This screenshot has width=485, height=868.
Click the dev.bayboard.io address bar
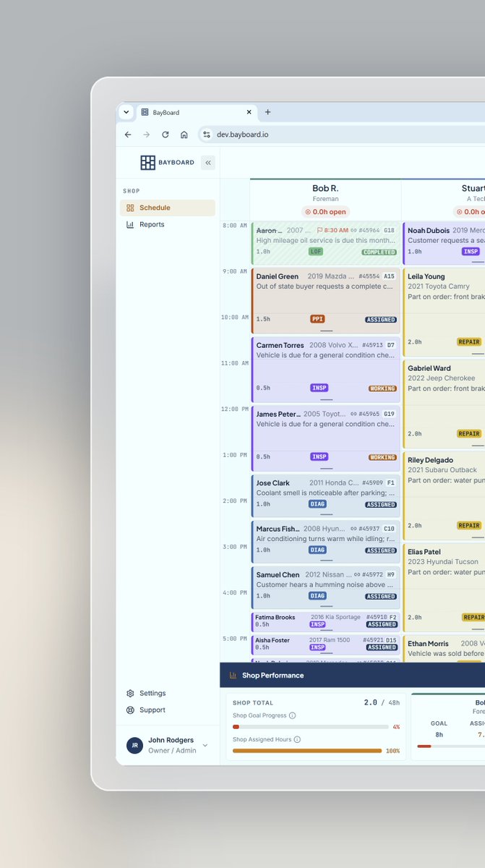point(340,135)
